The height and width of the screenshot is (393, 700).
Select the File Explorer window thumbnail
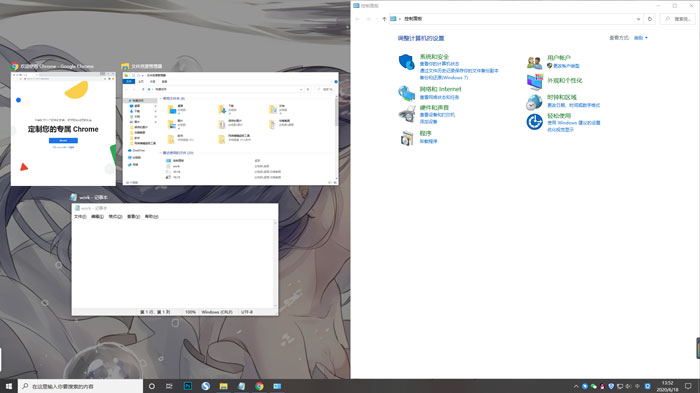pos(230,129)
